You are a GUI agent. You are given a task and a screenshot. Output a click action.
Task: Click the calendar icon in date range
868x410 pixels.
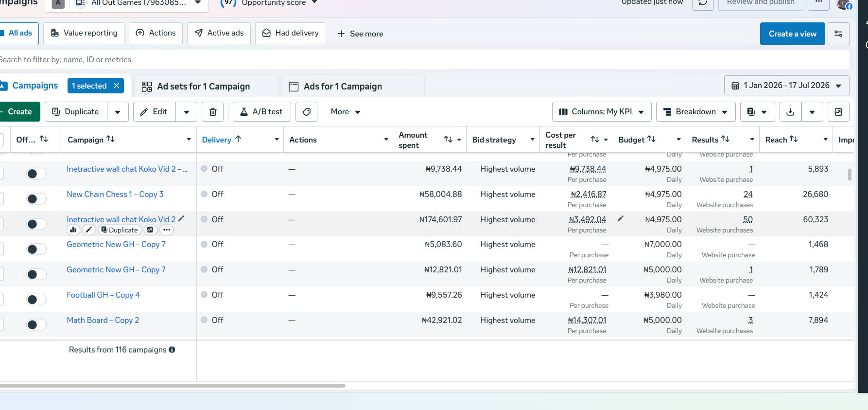[735, 86]
